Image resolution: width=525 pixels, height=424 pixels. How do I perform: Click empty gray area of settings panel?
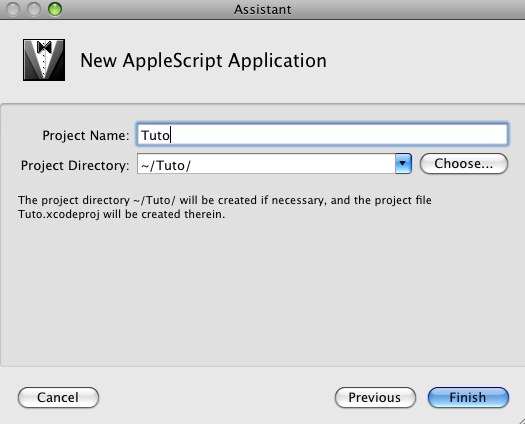tap(261, 291)
